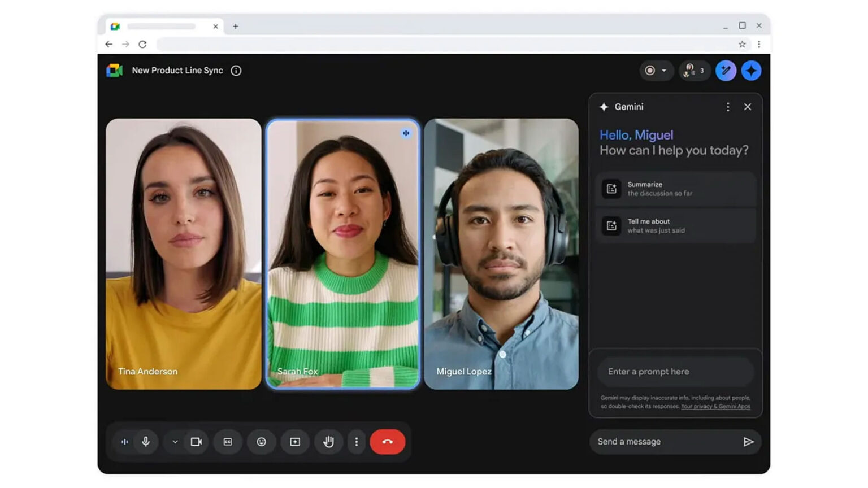Raise your hand
The height and width of the screenshot is (488, 868).
tap(328, 442)
